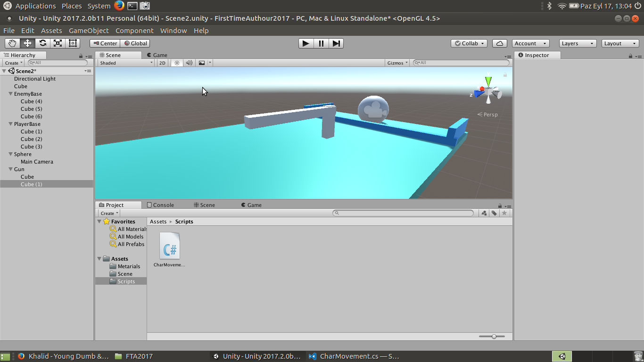This screenshot has width=644, height=362.
Task: Switch to CharMovement.cs window in taskbar
Action: click(x=355, y=356)
